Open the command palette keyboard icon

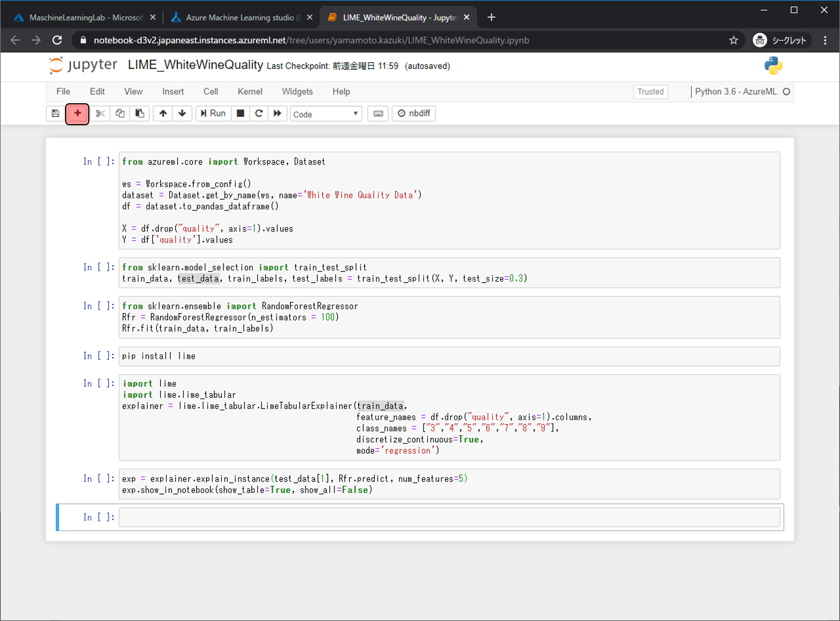tap(378, 114)
